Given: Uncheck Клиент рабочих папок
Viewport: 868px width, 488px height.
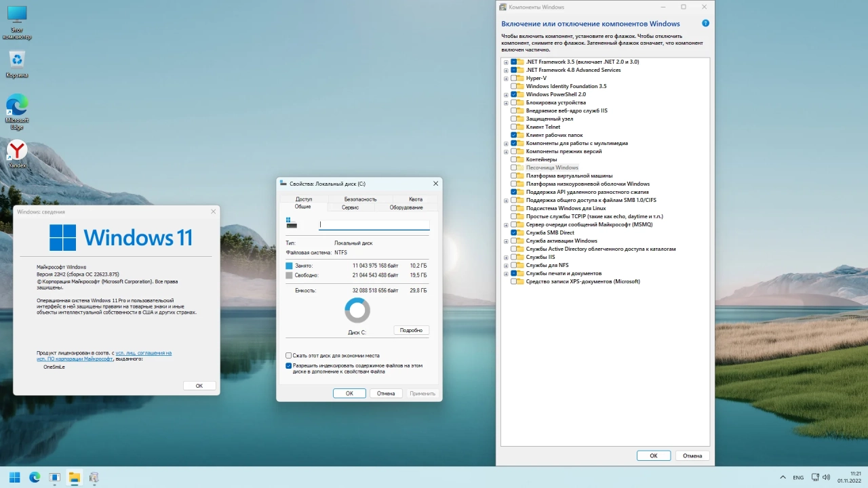Looking at the screenshot, I should pos(513,135).
